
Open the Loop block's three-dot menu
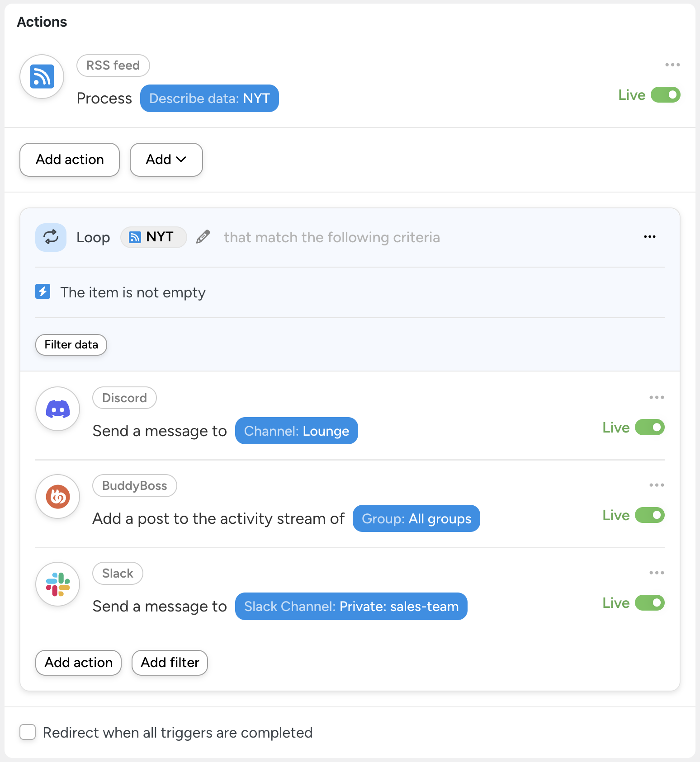(649, 237)
